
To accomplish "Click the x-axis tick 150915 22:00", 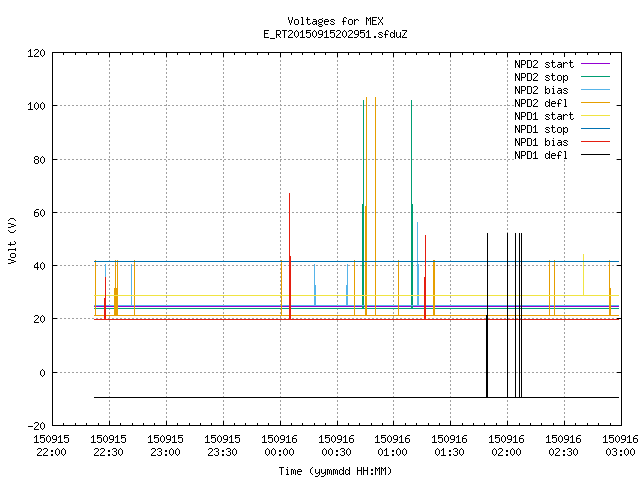I will (51, 446).
